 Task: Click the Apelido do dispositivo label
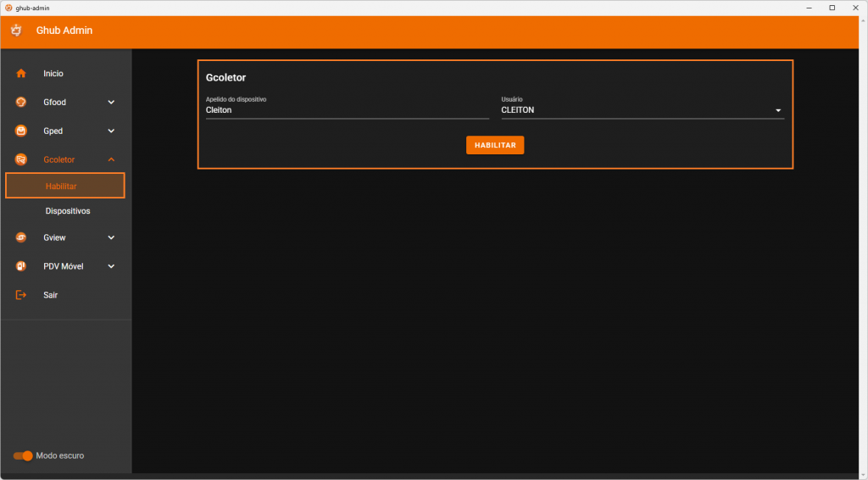coord(236,99)
